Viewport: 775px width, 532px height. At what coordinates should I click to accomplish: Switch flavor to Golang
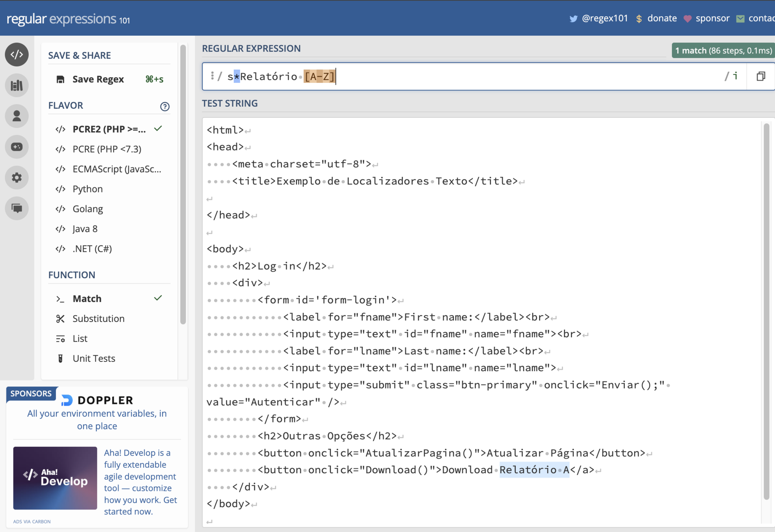tap(87, 209)
